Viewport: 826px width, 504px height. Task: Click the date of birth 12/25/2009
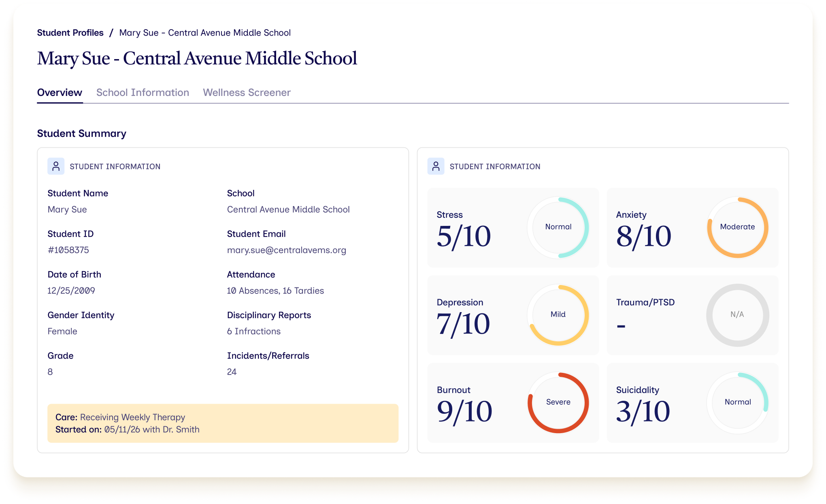(x=71, y=291)
